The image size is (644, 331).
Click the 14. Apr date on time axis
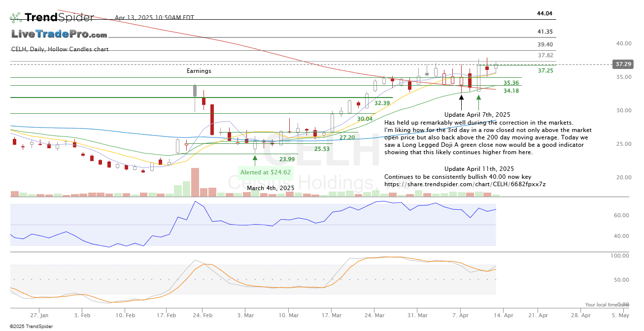(x=503, y=315)
